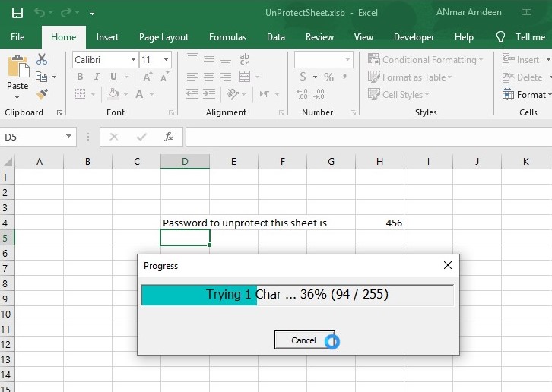Click the Paste clipboard icon
552x392 pixels.
pos(17,71)
